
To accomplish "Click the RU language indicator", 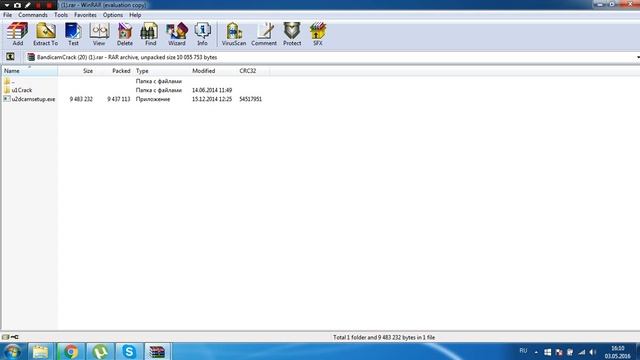I will [x=523, y=351].
